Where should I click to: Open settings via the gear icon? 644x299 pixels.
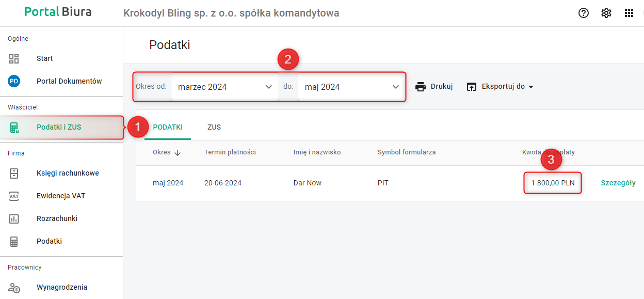pos(606,13)
